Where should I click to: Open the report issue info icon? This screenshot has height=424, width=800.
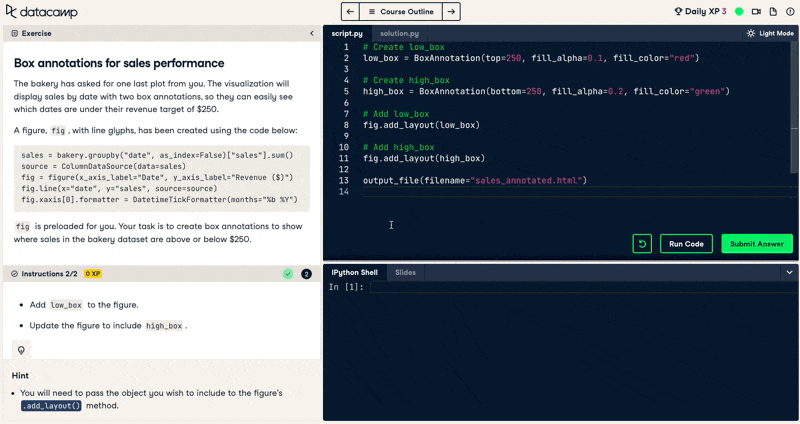[x=790, y=11]
